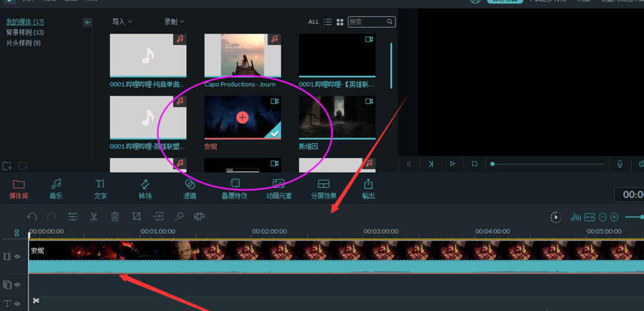Play the preview video
644x311 pixels.
pyautogui.click(x=452, y=164)
